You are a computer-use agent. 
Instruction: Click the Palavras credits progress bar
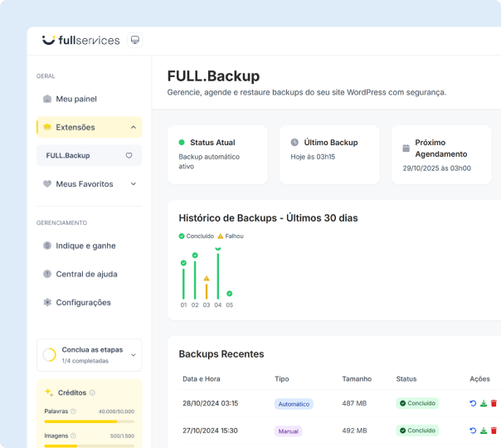(89, 421)
